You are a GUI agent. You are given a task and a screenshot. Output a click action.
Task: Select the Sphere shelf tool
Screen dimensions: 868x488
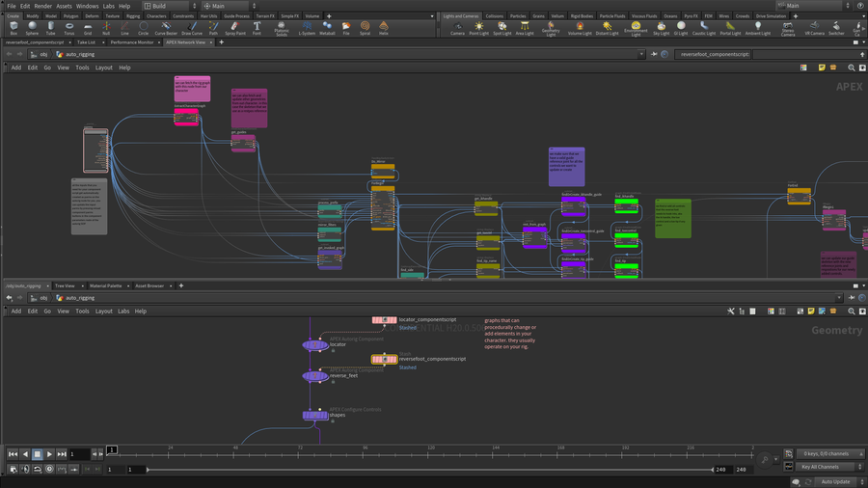(x=32, y=28)
